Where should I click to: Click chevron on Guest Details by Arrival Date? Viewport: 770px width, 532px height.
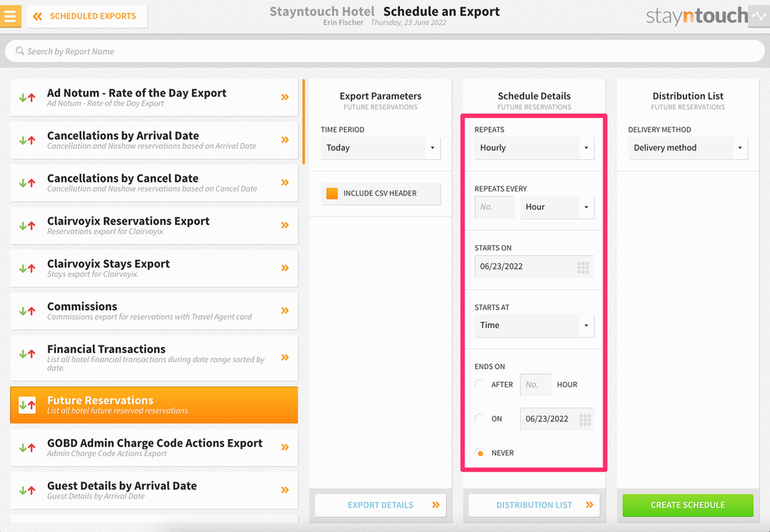coord(285,490)
